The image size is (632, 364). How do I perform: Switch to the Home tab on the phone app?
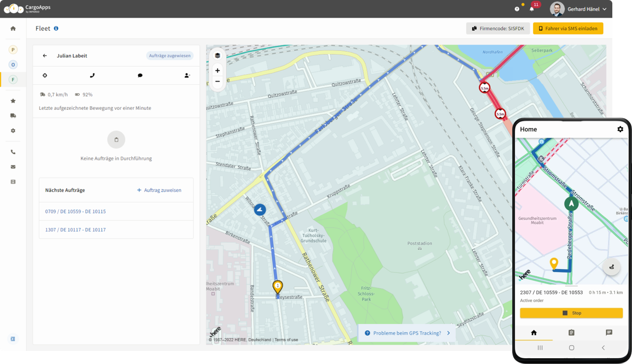(x=534, y=333)
